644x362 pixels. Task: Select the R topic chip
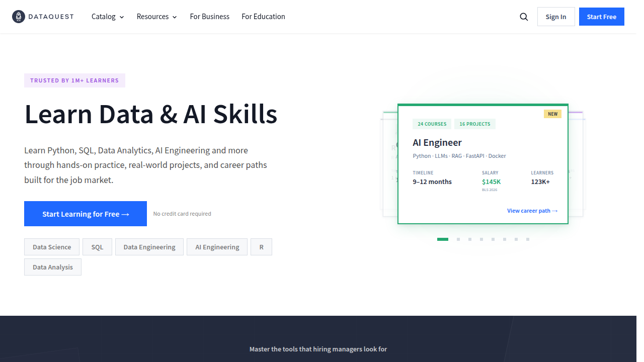tap(262, 247)
